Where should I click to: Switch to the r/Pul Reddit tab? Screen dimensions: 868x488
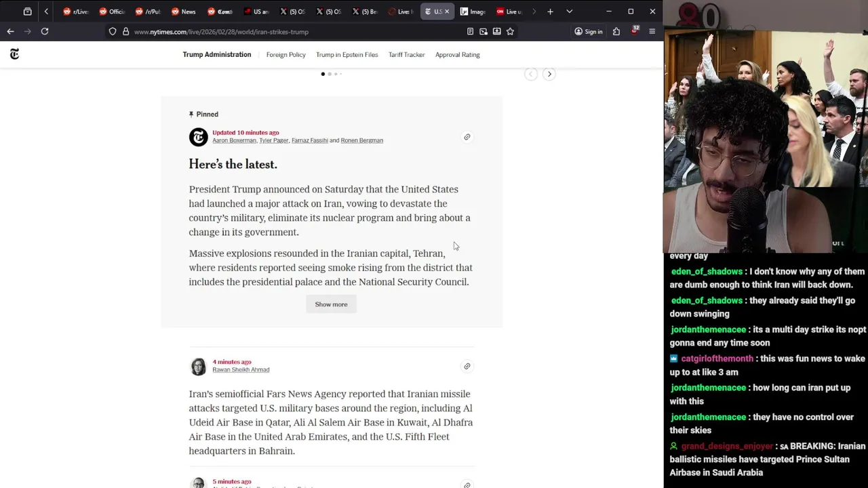pyautogui.click(x=148, y=12)
